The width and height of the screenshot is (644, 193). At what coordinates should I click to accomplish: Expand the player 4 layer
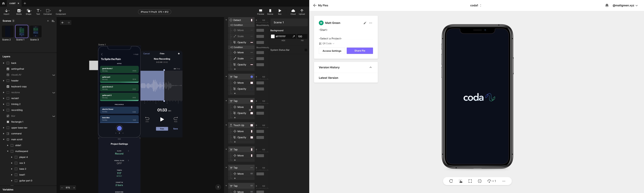12,157
